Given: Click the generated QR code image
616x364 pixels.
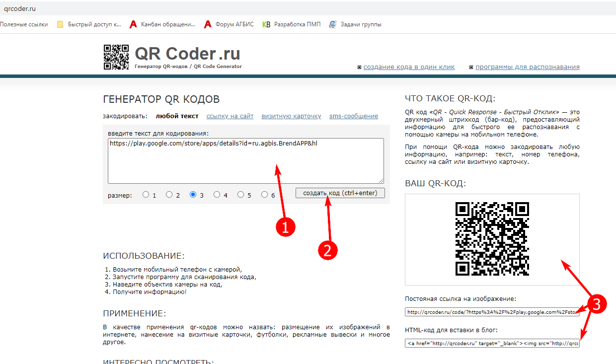Looking at the screenshot, I should [x=492, y=239].
